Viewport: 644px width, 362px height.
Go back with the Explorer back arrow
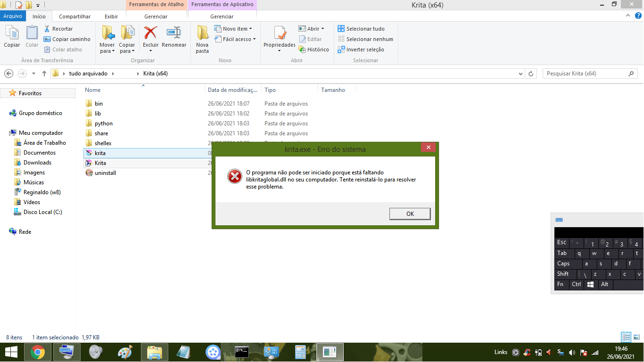point(8,74)
